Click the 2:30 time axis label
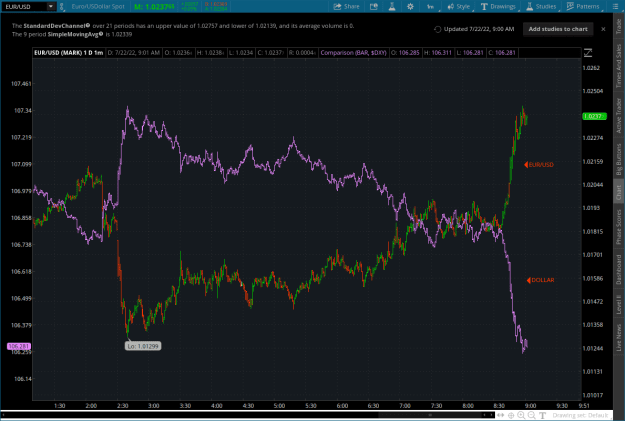The width and height of the screenshot is (625, 421). point(122,406)
